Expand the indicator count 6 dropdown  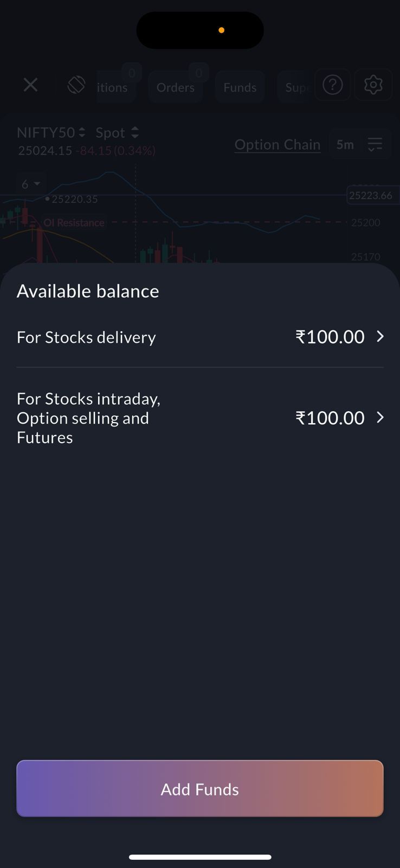(x=30, y=184)
